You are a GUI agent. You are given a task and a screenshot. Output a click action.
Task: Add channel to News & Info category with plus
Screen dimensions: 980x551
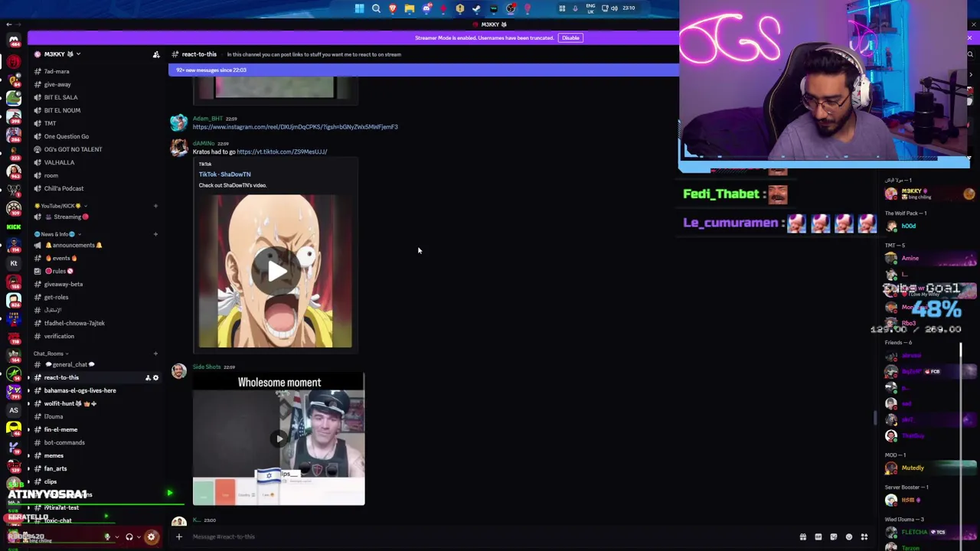click(x=155, y=234)
